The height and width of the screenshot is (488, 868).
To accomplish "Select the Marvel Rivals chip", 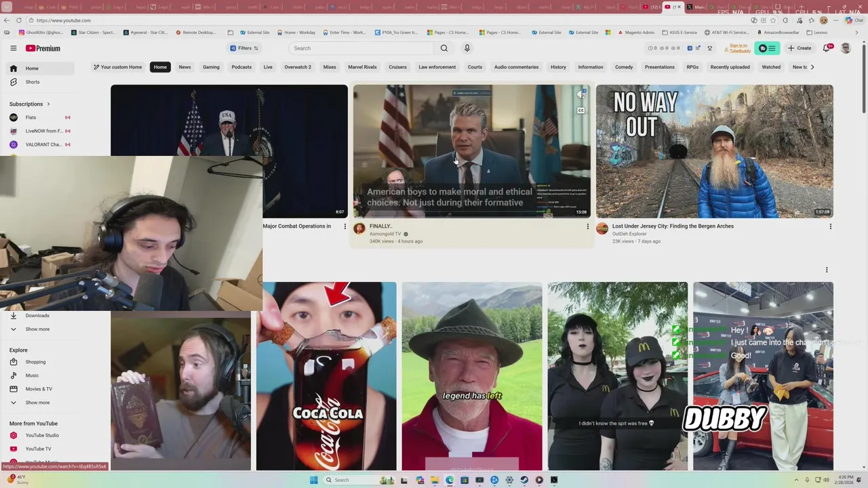I will pos(362,67).
